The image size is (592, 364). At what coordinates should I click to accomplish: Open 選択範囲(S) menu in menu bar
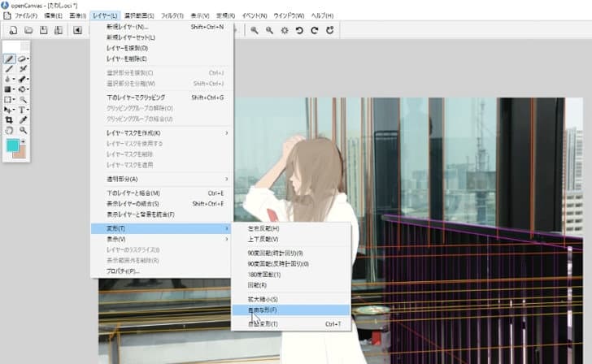point(139,15)
